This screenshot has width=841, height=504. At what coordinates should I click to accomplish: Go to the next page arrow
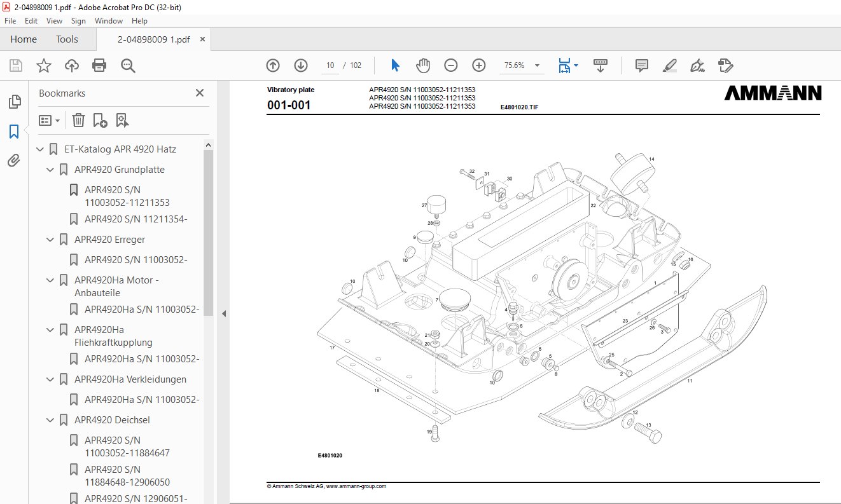[301, 65]
